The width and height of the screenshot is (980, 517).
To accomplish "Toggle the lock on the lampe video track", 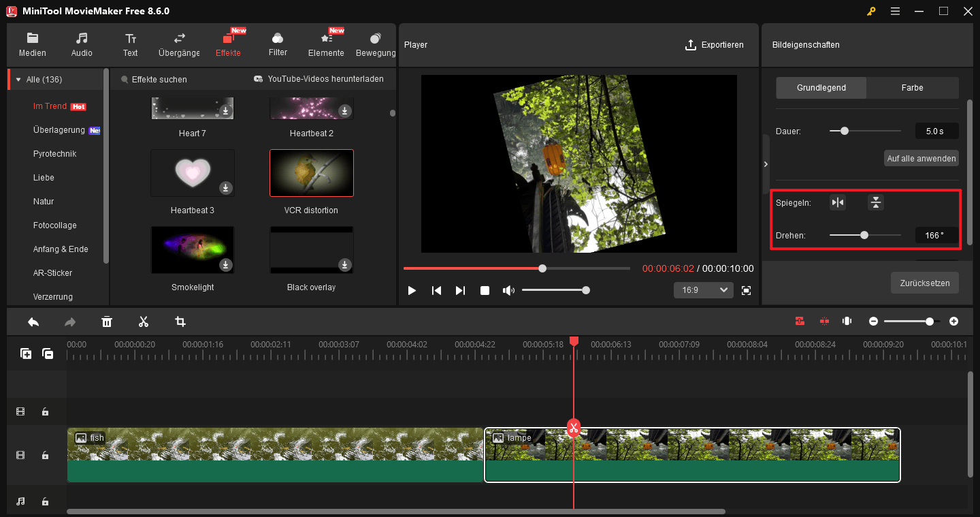I will [45, 455].
